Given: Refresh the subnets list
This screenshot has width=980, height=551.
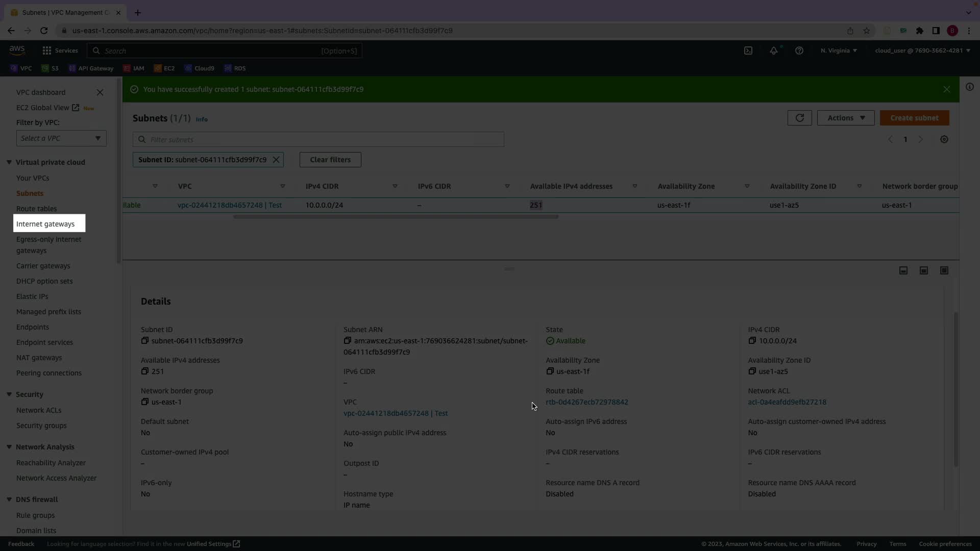Looking at the screenshot, I should click(x=799, y=118).
